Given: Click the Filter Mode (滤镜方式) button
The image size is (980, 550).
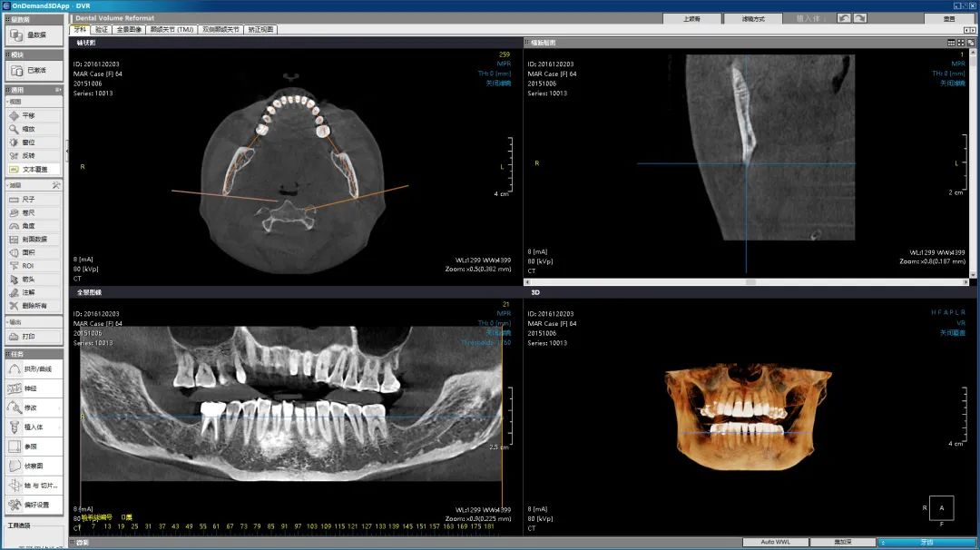Looking at the screenshot, I should 753,19.
